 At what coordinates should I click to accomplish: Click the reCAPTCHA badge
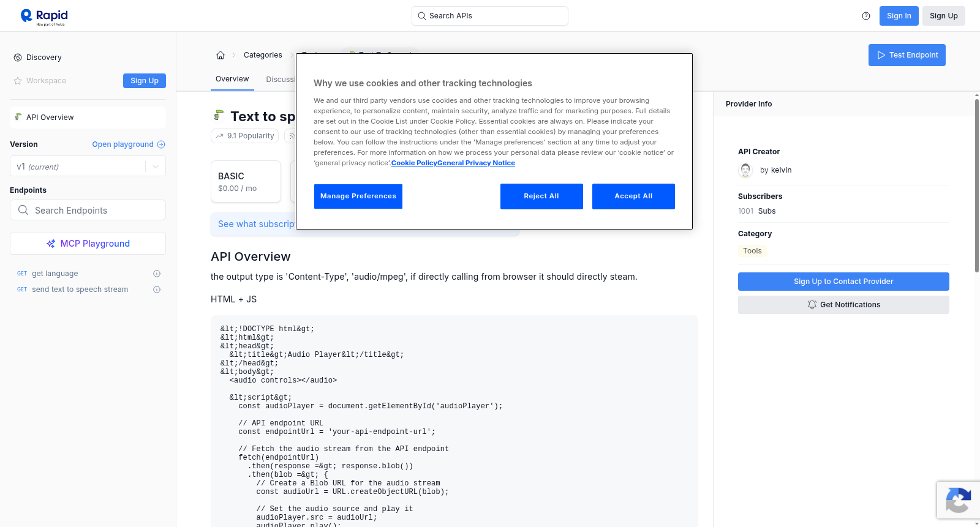(x=958, y=500)
